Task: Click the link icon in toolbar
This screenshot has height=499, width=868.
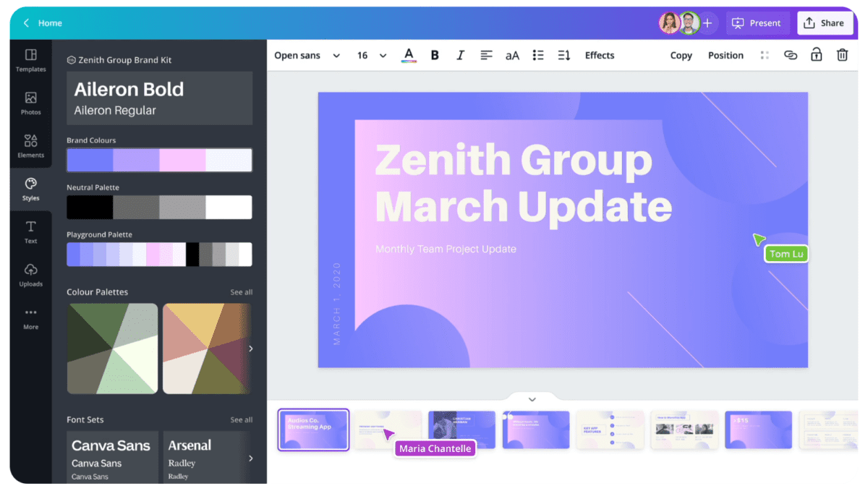Action: (791, 55)
